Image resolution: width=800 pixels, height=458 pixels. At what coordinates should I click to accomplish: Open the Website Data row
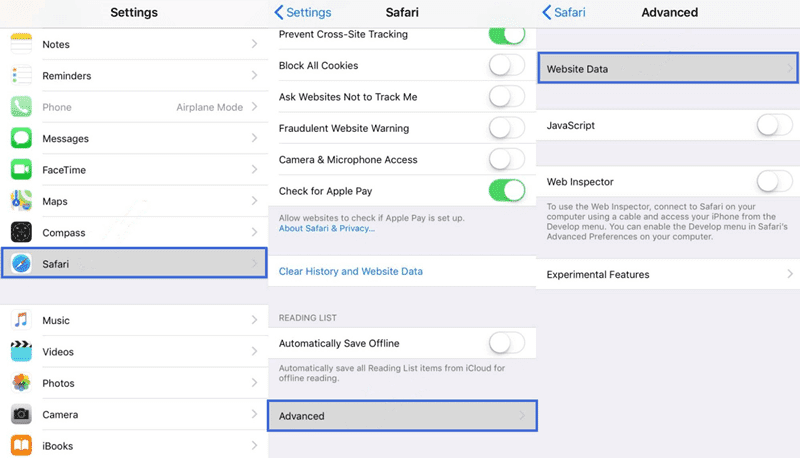coord(668,68)
